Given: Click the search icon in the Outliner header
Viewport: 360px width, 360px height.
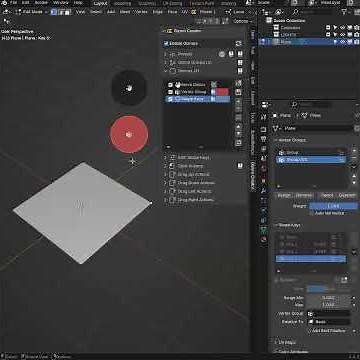Looking at the screenshot, I should [x=295, y=12].
